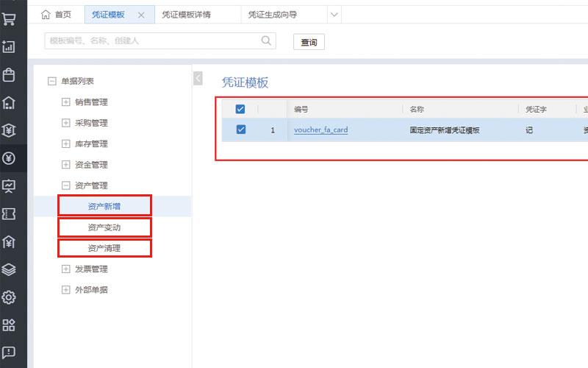Expand the 销售管理 tree node
This screenshot has width=588, height=368.
pyautogui.click(x=66, y=102)
